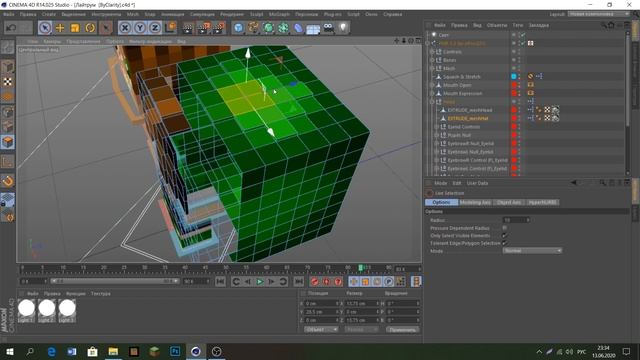The image size is (640, 360).
Task: Open the Plug-ins menu
Action: 333,14
